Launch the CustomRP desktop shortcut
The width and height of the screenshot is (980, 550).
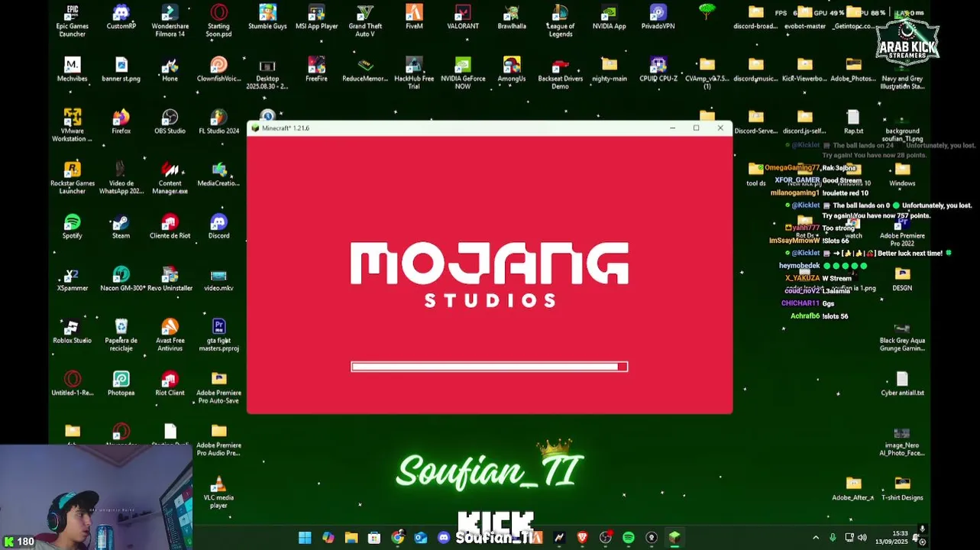point(121,18)
